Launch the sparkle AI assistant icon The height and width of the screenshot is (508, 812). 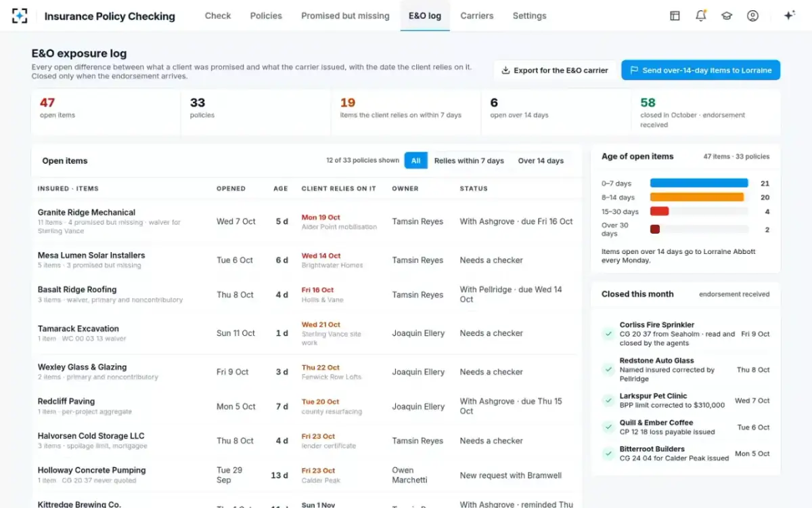point(789,16)
